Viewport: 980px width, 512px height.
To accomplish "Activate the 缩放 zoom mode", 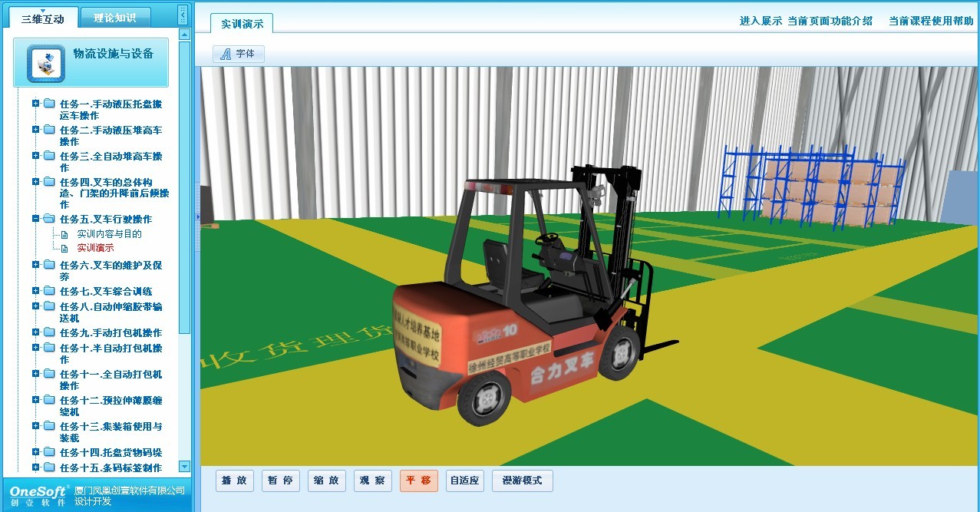I will click(326, 481).
